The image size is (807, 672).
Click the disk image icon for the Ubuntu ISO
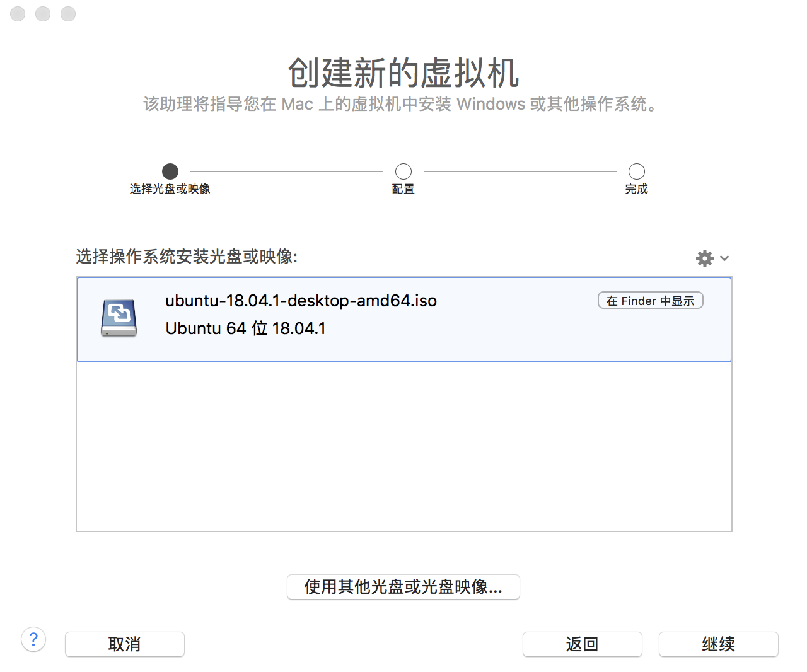(119, 318)
